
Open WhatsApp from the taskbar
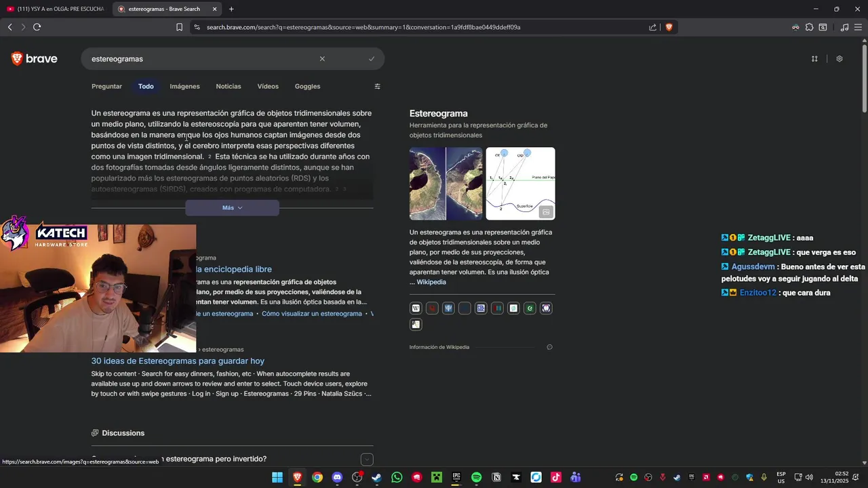tap(397, 477)
